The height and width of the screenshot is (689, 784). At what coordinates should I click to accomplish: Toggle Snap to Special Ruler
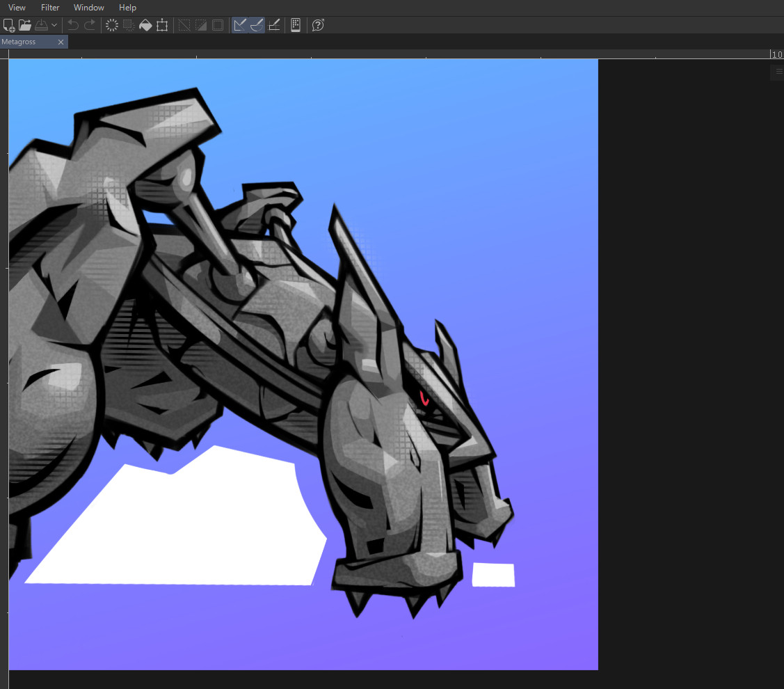tap(257, 25)
